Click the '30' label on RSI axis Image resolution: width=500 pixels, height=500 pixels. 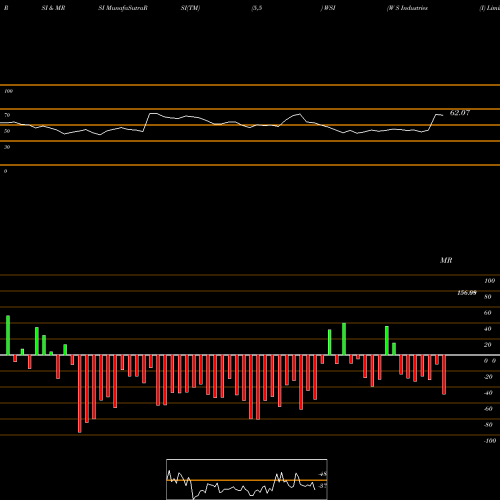tap(7, 147)
